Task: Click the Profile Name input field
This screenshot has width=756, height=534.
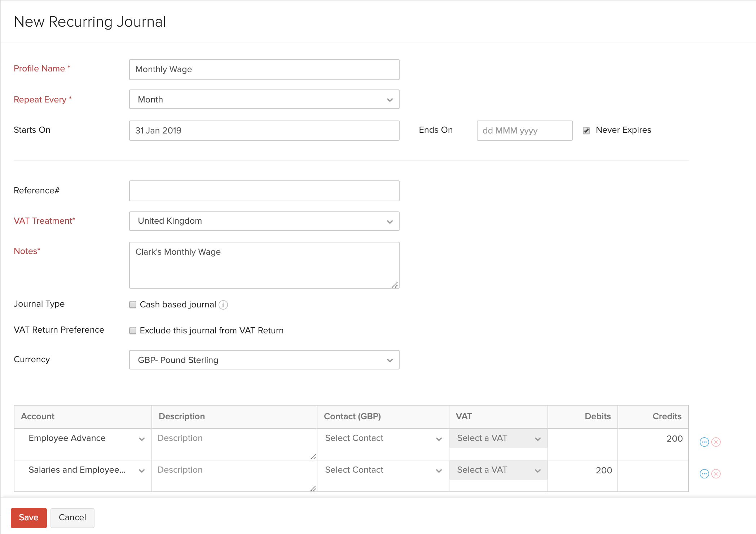Action: click(264, 70)
